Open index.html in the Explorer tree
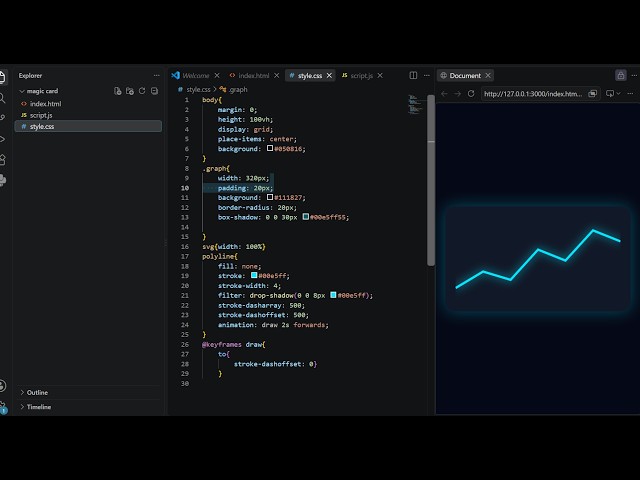 pos(88,104)
